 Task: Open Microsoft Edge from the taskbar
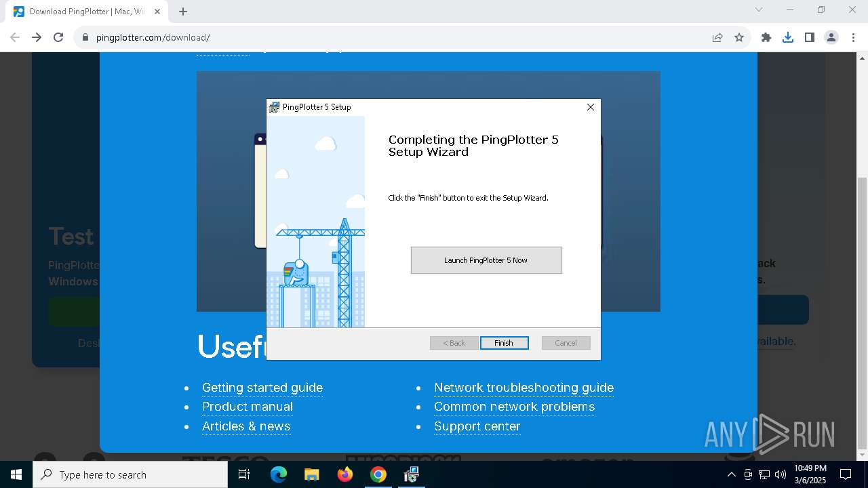coord(279,474)
